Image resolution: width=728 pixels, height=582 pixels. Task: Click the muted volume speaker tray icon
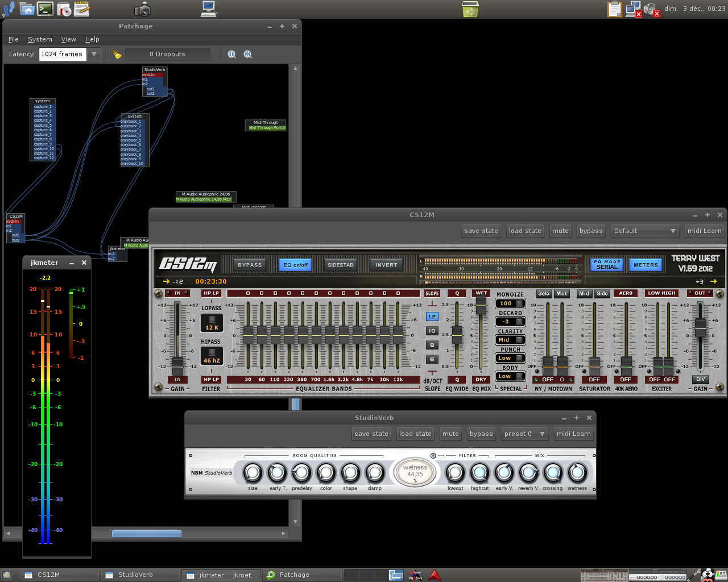click(651, 10)
